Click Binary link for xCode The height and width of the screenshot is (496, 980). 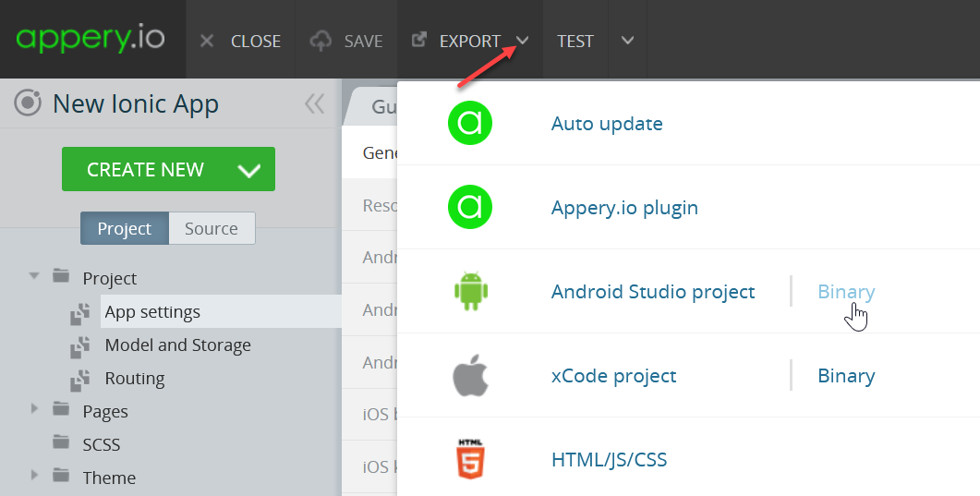coord(846,375)
